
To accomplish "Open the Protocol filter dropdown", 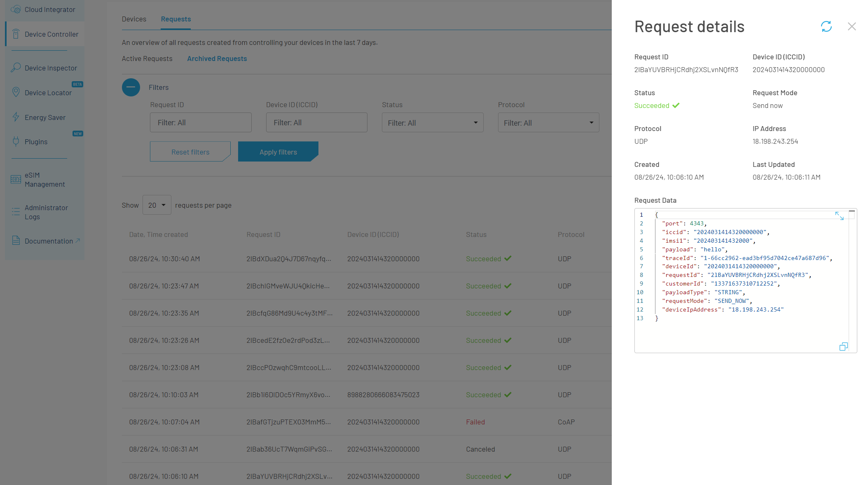I will [548, 123].
